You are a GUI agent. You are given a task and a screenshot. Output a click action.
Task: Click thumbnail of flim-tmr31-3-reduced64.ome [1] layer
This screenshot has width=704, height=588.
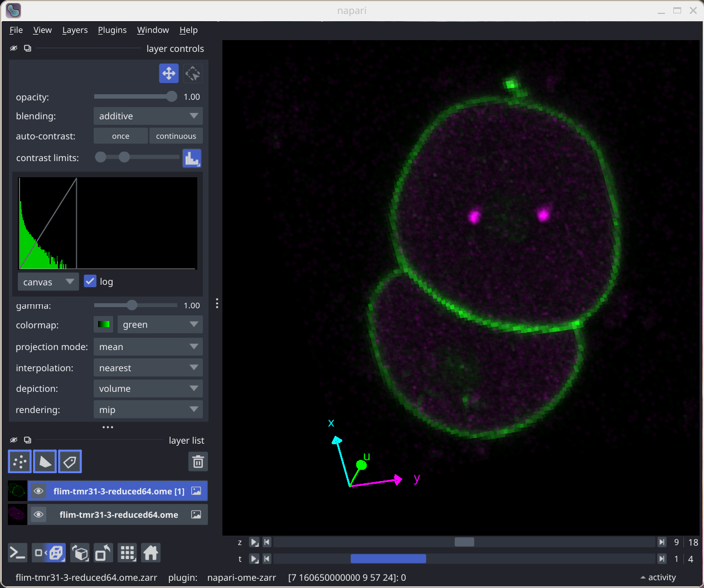click(18, 491)
